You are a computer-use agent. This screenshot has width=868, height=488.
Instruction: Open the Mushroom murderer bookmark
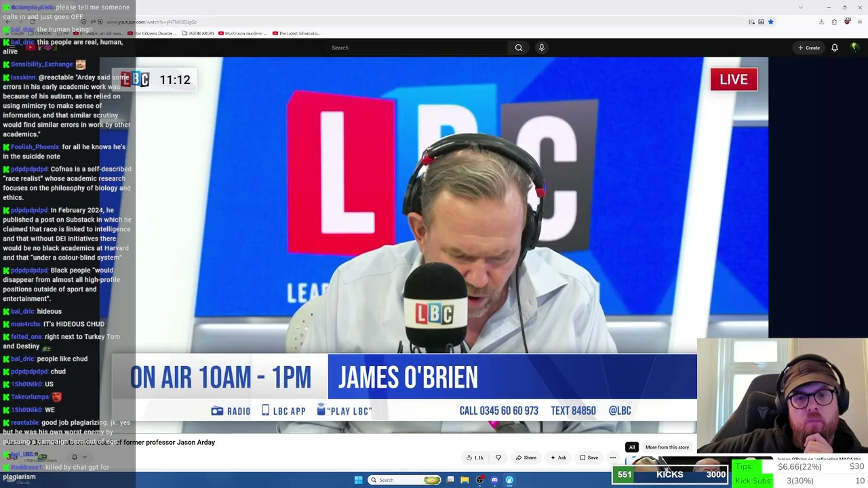243,33
